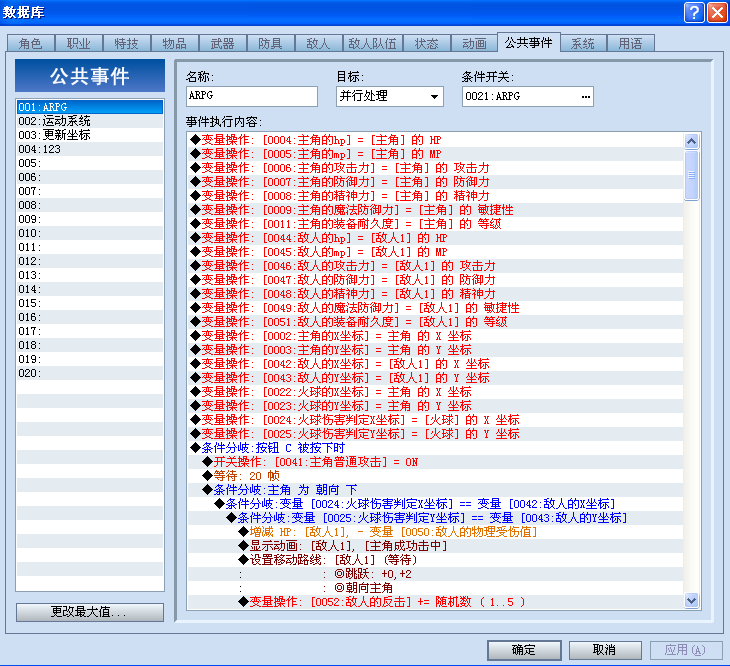The image size is (730, 666).
Task: Click scroll up arrow of event content
Action: pos(691,141)
